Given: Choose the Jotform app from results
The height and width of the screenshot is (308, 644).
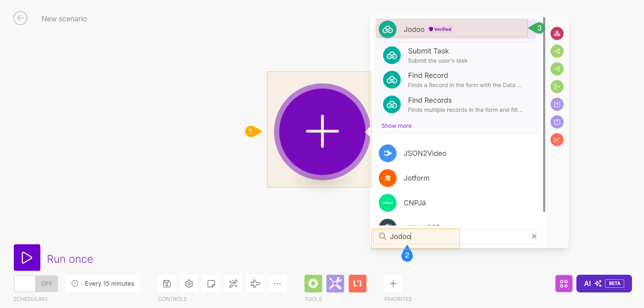Looking at the screenshot, I should coord(416,178).
